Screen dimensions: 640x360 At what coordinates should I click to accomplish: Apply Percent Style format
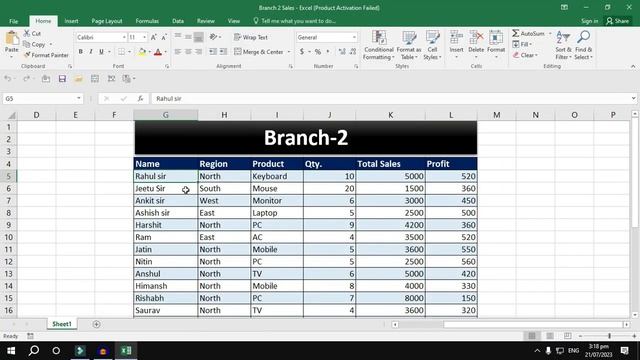click(x=318, y=52)
